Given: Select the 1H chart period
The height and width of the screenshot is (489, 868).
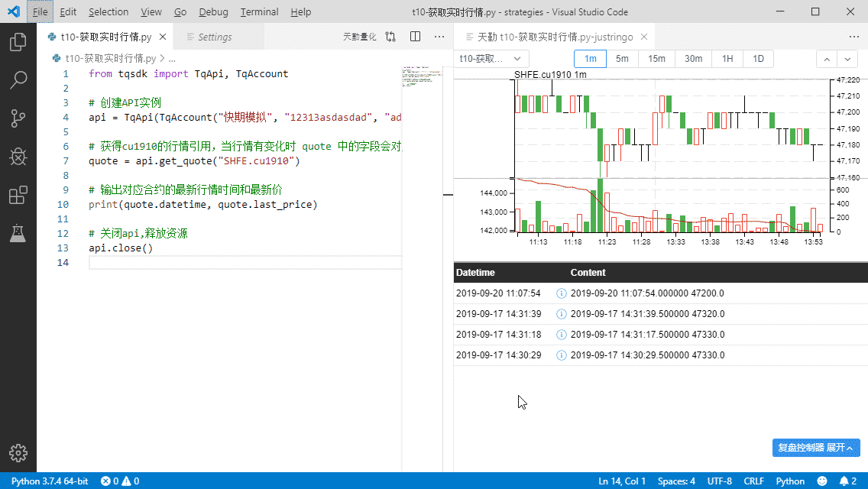Looking at the screenshot, I should 727,59.
